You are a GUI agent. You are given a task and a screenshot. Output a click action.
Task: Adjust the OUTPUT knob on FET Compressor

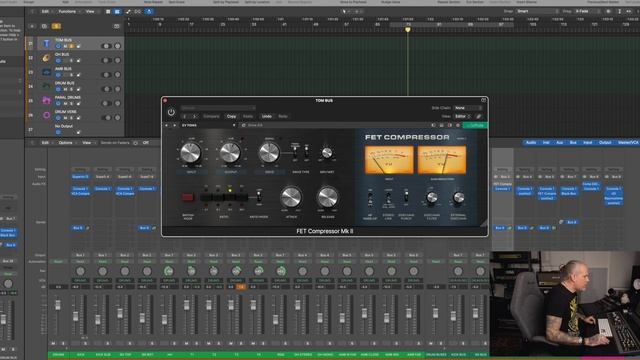230,153
